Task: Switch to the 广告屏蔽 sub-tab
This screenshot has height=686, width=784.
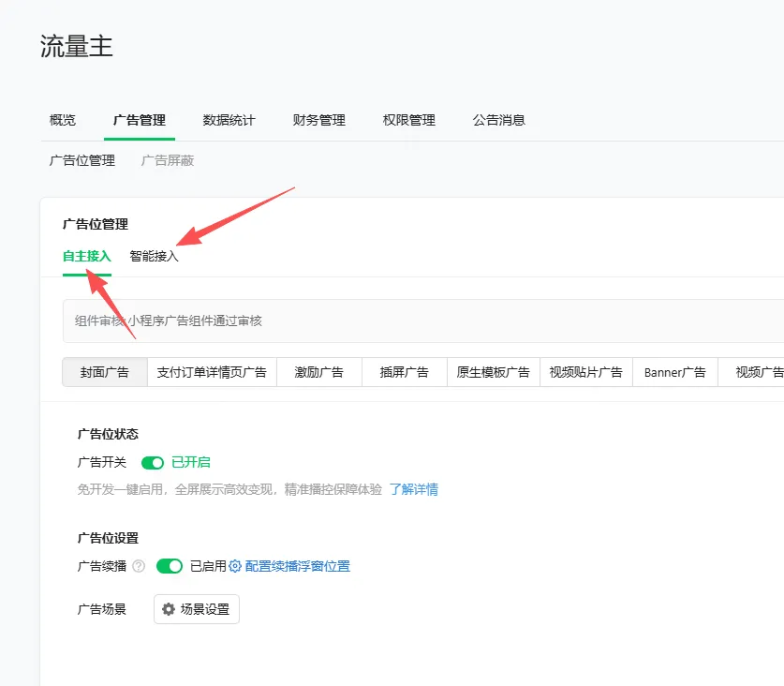Action: point(168,160)
